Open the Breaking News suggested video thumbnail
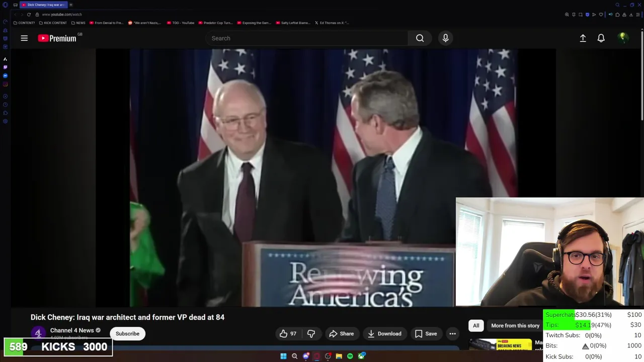 [x=501, y=344]
